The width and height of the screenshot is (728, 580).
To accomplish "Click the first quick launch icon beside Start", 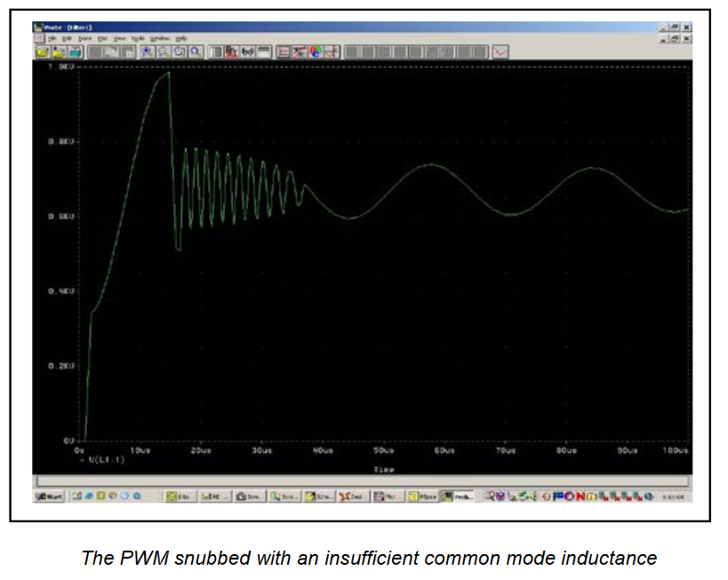I will pos(77,496).
